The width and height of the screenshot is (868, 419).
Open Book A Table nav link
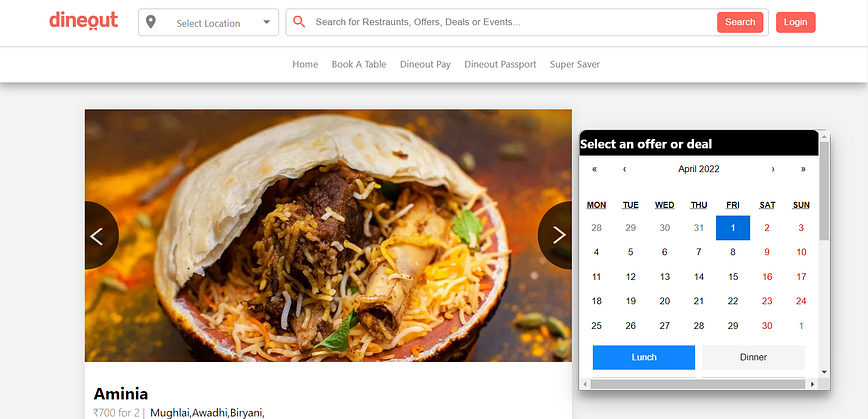coord(359,64)
